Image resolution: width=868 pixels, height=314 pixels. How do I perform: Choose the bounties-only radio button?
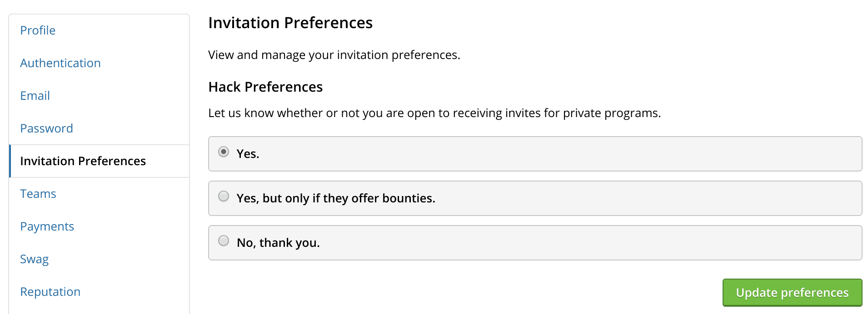[x=224, y=196]
